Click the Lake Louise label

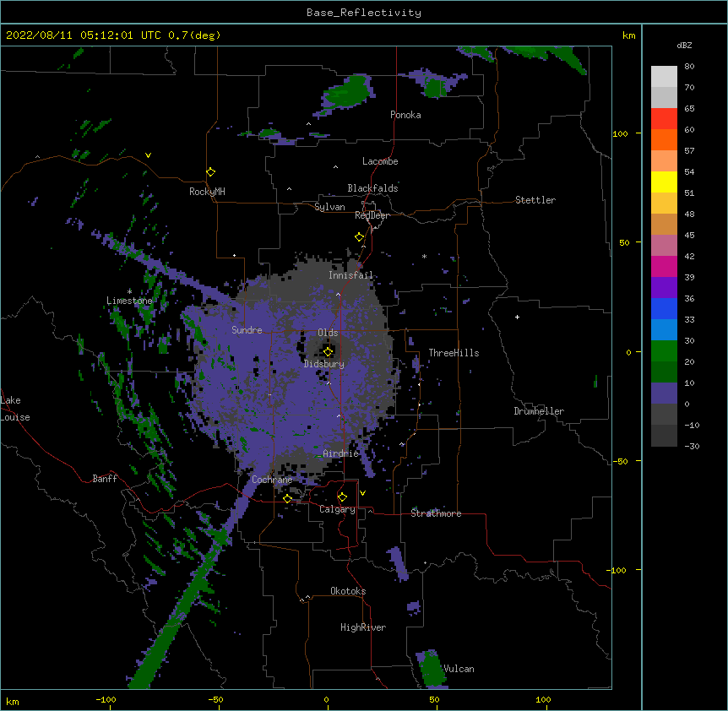[15, 409]
